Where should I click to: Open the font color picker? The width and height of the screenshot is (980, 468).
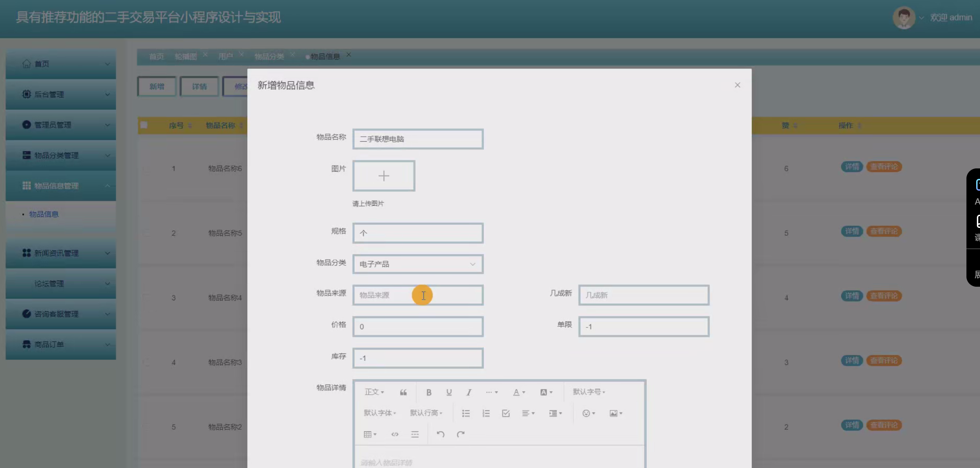tap(519, 392)
